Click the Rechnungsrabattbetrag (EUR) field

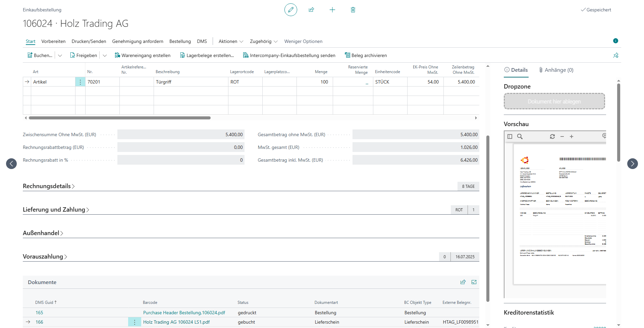pyautogui.click(x=181, y=147)
